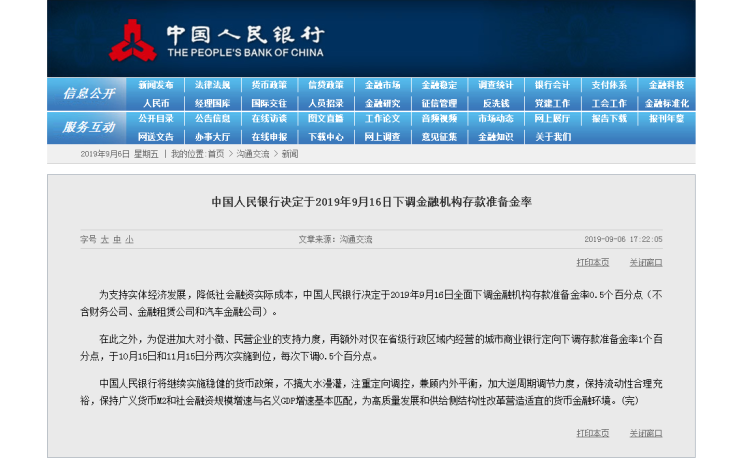Click the 文章来源：沟通交流 label

pos(335,239)
